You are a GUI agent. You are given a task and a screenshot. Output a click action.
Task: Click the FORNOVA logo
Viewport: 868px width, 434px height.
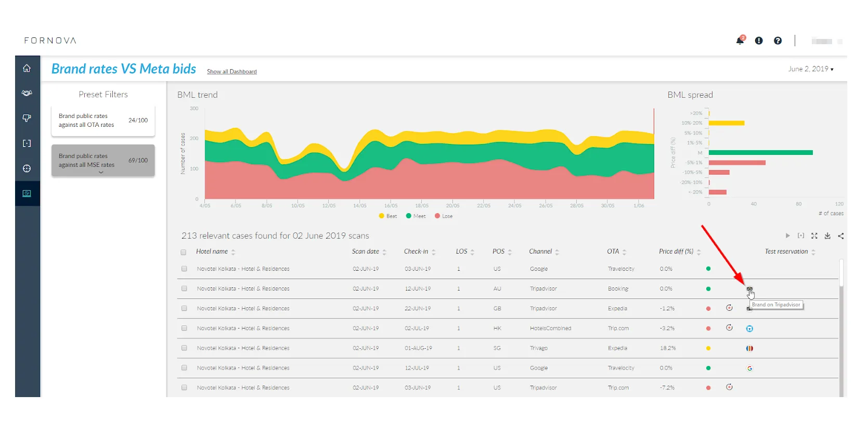click(x=50, y=41)
